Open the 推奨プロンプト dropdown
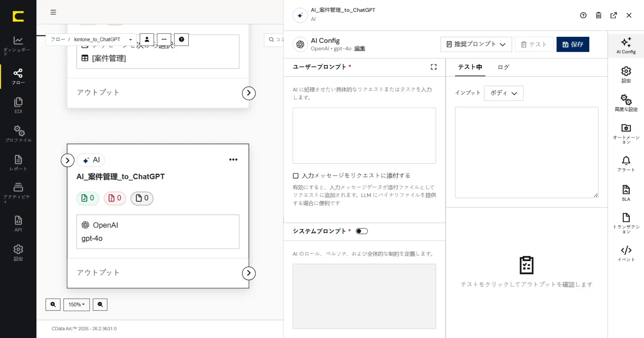This screenshot has height=338, width=644. 476,44
